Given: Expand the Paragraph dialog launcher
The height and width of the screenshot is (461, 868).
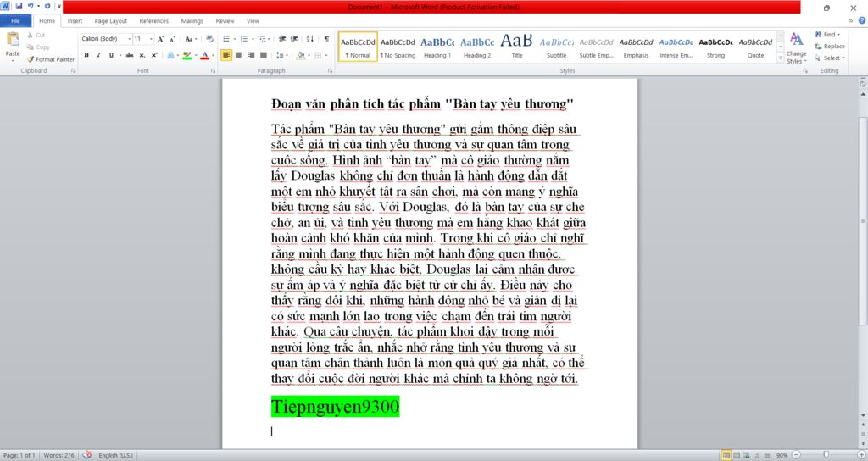Looking at the screenshot, I should pos(331,71).
